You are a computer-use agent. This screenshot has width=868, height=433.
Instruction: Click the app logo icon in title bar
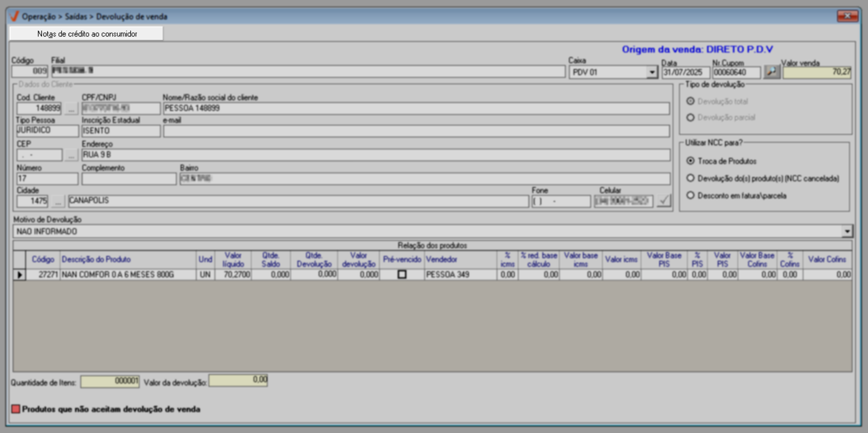click(14, 16)
